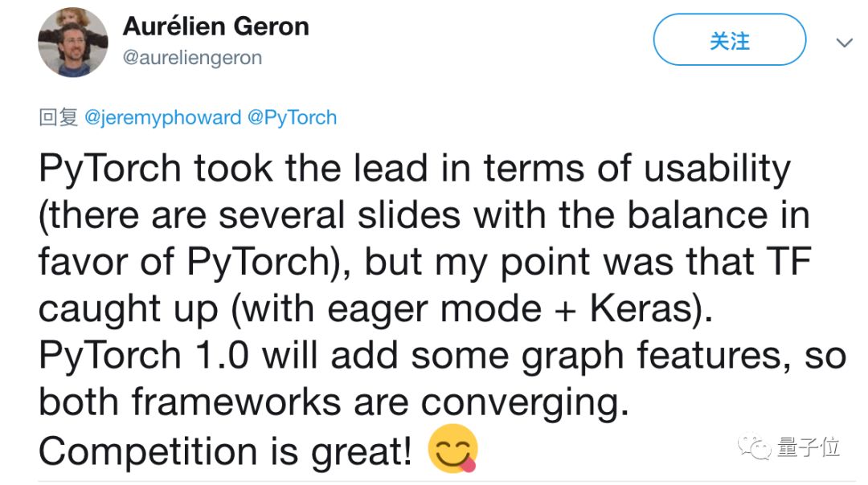Open the @PyTorch mention link
The image size is (868, 485).
pos(292,117)
